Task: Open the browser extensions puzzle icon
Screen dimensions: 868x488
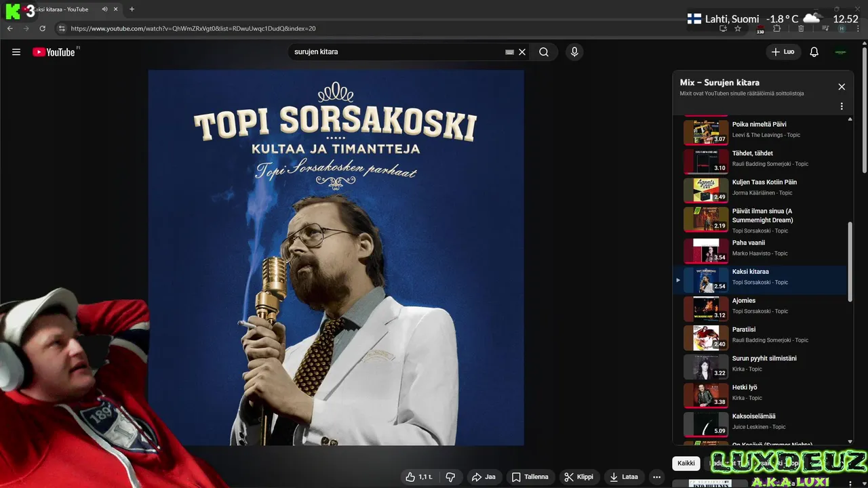Action: click(x=777, y=28)
